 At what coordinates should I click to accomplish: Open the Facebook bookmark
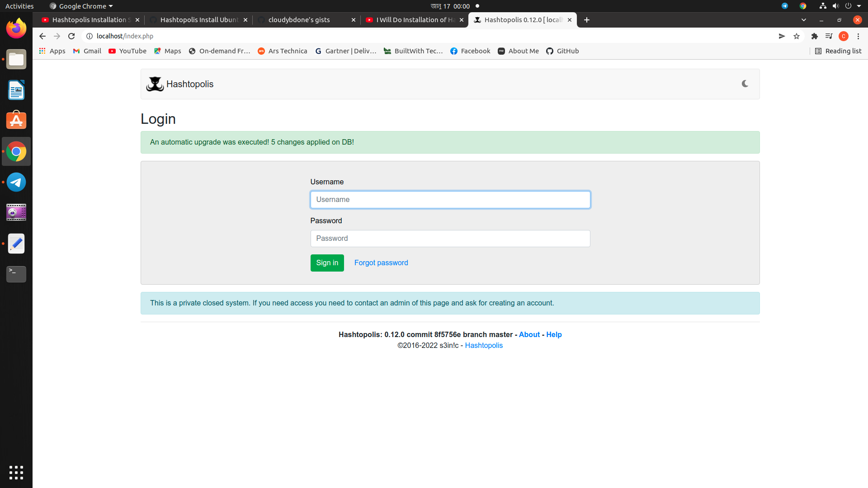click(470, 51)
